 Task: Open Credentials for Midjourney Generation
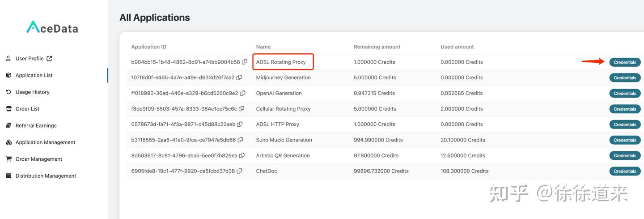[625, 78]
